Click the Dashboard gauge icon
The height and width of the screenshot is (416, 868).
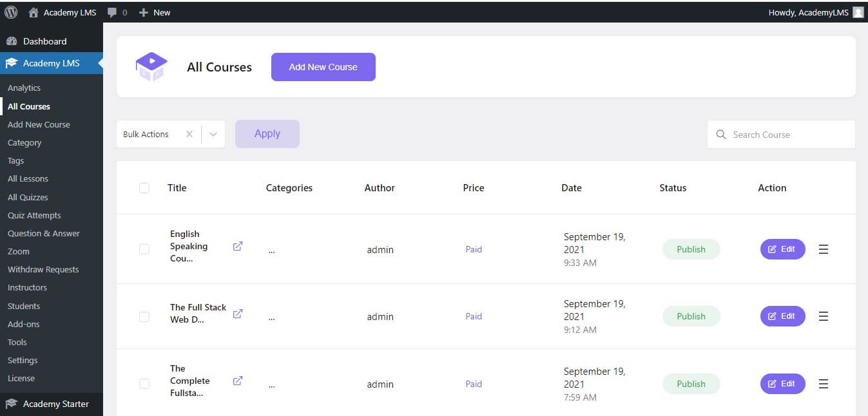point(12,41)
